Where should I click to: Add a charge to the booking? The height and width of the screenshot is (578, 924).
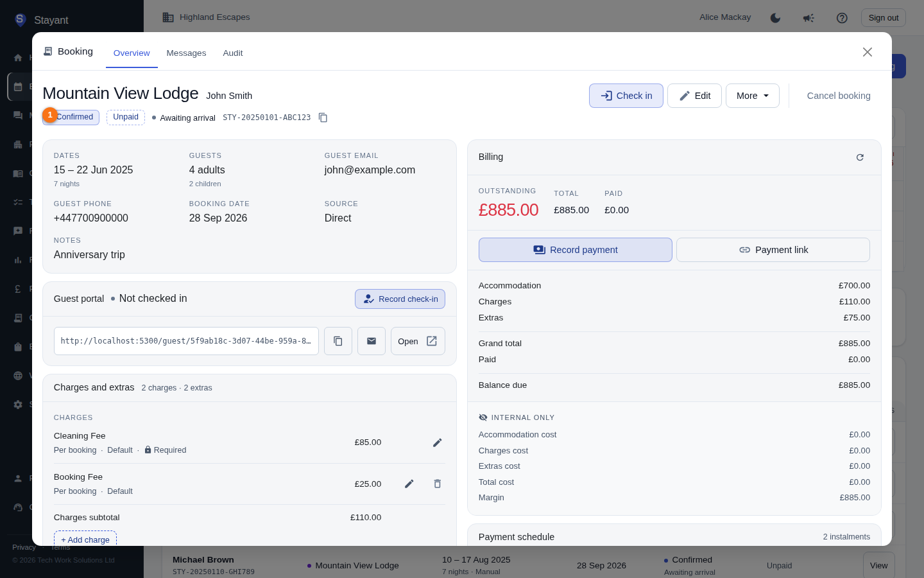click(x=85, y=538)
